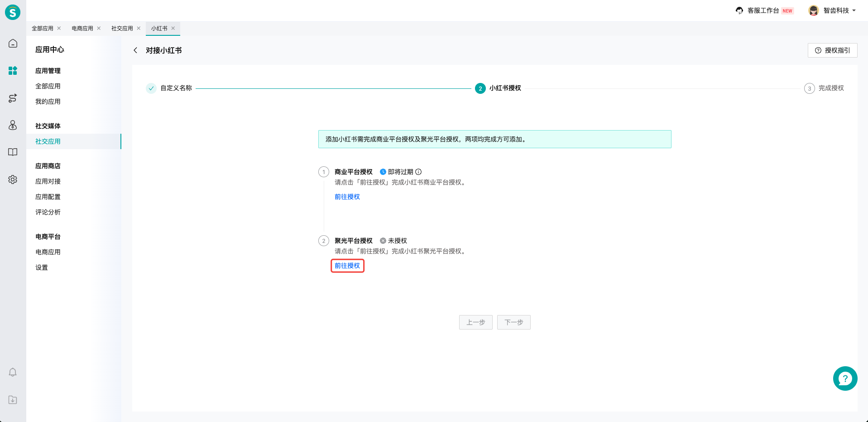This screenshot has width=868, height=422.
Task: Click the 授权指引 button
Action: point(832,50)
